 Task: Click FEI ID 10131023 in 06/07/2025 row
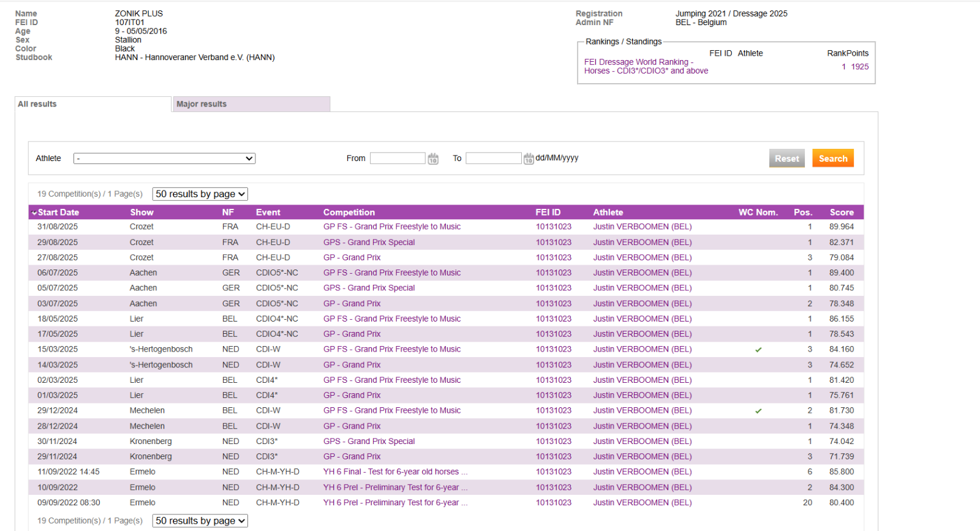point(554,273)
